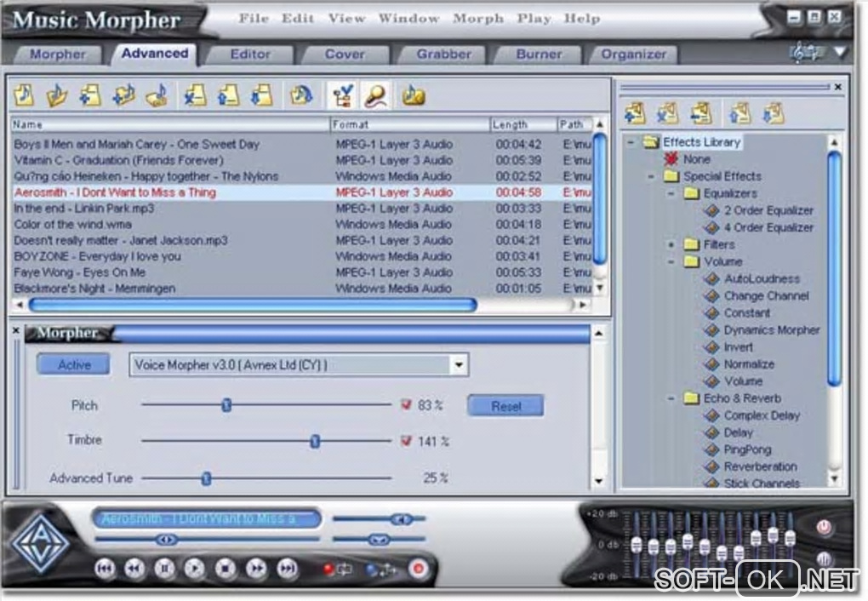The height and width of the screenshot is (601, 868).
Task: Toggle the Active morpher button
Action: (74, 364)
